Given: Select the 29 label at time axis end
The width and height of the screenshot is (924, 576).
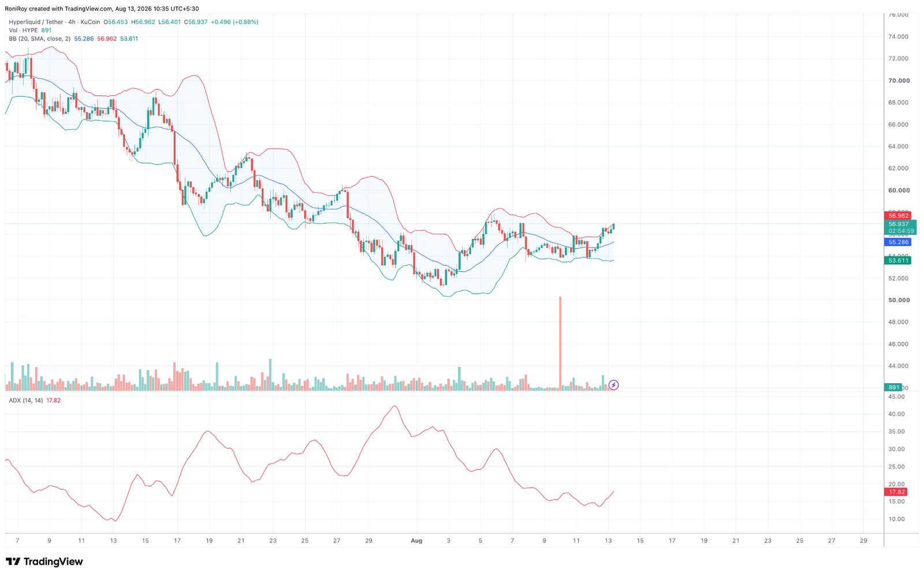Looking at the screenshot, I should 863,541.
